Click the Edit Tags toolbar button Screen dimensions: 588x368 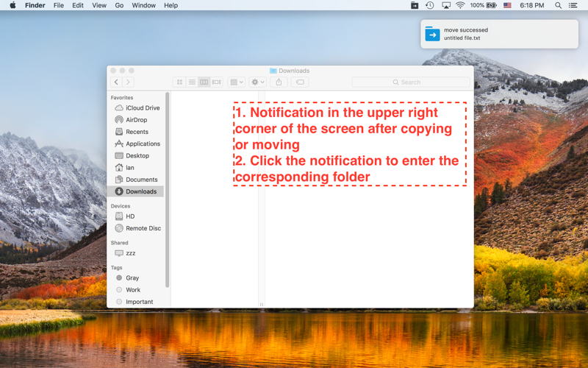(300, 82)
